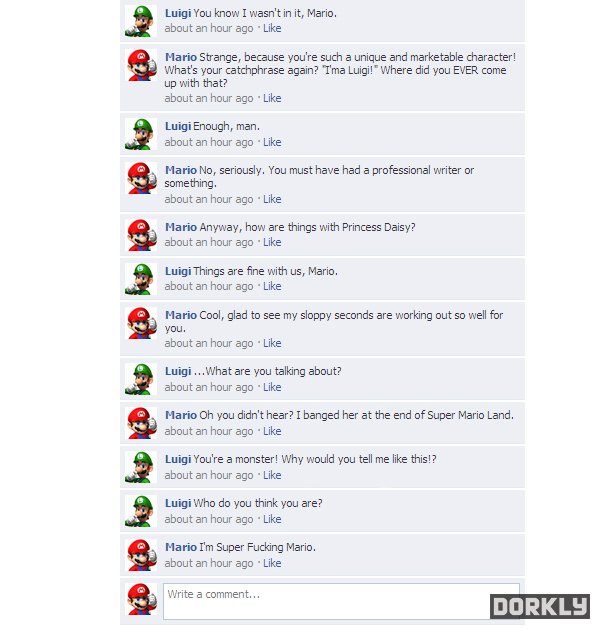Click Mario's avatar next to the comment box

point(140,599)
